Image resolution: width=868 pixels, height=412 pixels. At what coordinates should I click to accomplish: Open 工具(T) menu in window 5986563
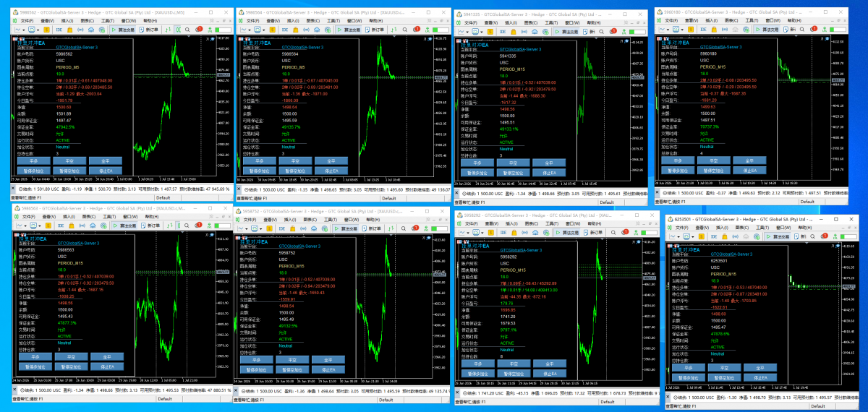(109, 217)
